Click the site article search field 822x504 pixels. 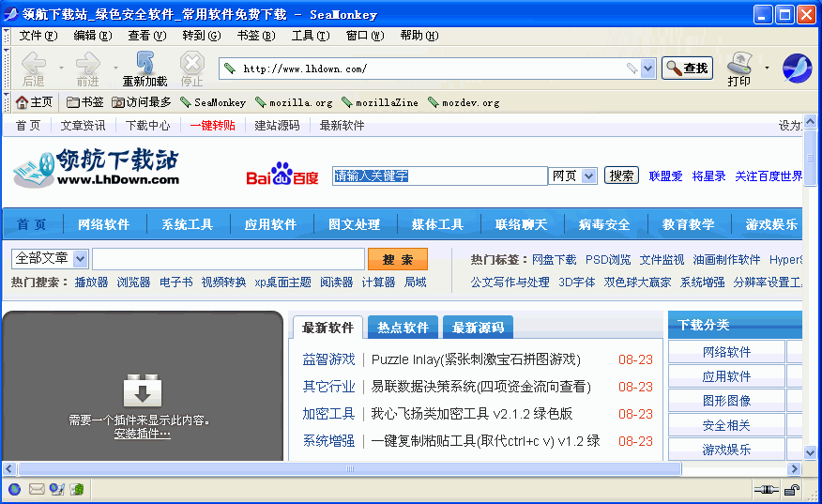(x=229, y=259)
